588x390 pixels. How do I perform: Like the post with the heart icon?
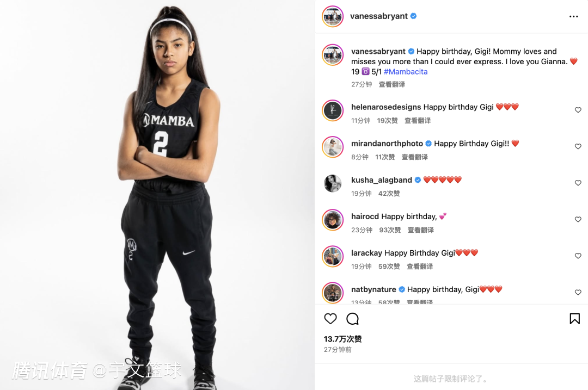coord(330,319)
